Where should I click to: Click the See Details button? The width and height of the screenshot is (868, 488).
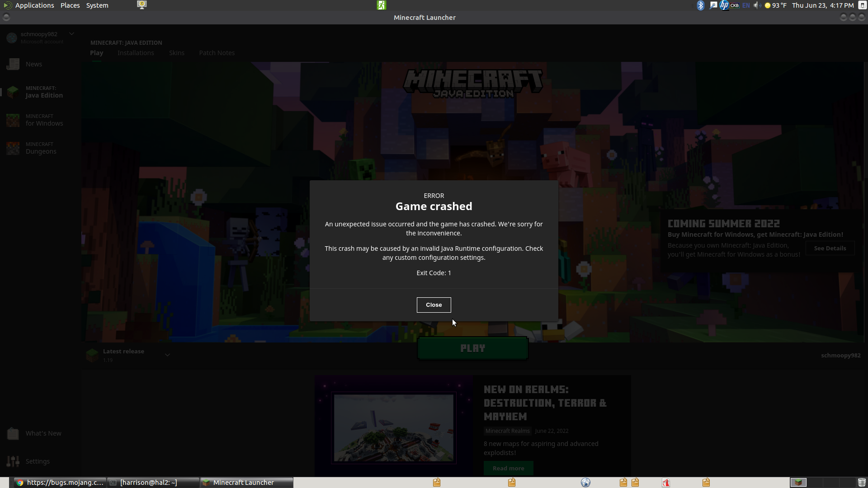click(x=830, y=248)
